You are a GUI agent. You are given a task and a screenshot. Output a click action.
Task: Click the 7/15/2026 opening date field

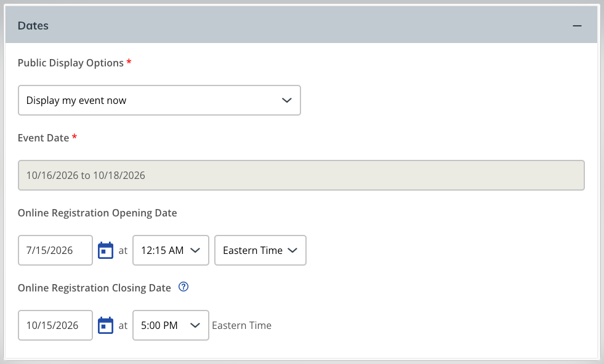click(55, 250)
